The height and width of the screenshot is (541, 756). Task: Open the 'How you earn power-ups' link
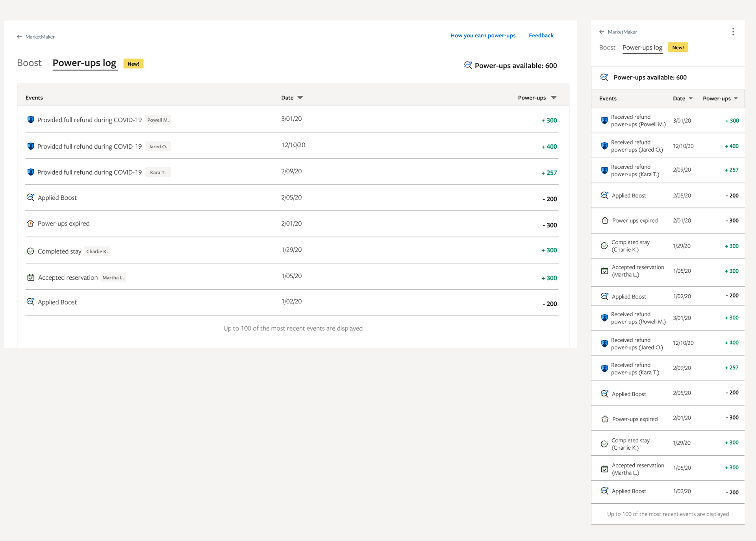pos(483,35)
